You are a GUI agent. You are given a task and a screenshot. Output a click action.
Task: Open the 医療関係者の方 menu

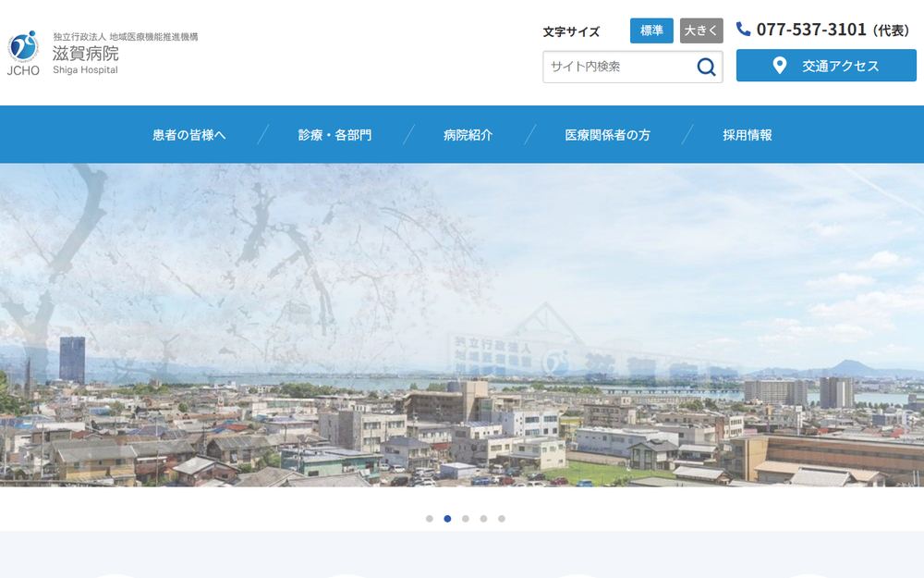[608, 135]
